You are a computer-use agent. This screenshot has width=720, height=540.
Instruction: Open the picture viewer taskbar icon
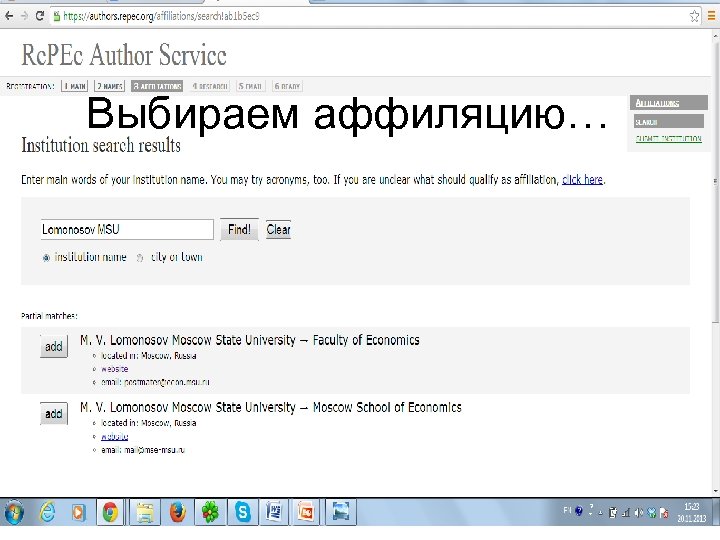[341, 512]
